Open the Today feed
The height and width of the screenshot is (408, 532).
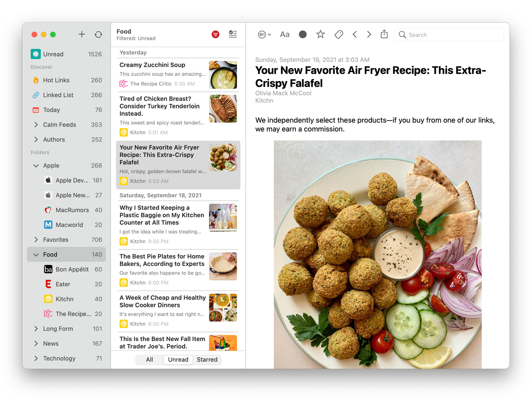coord(66,110)
